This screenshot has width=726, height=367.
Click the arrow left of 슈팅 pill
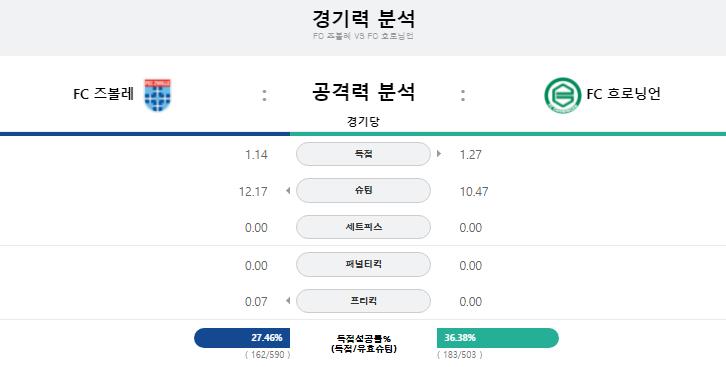288,191
